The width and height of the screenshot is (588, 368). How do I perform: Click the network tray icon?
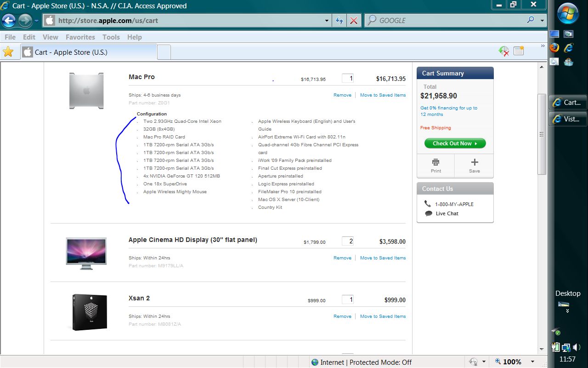point(566,347)
